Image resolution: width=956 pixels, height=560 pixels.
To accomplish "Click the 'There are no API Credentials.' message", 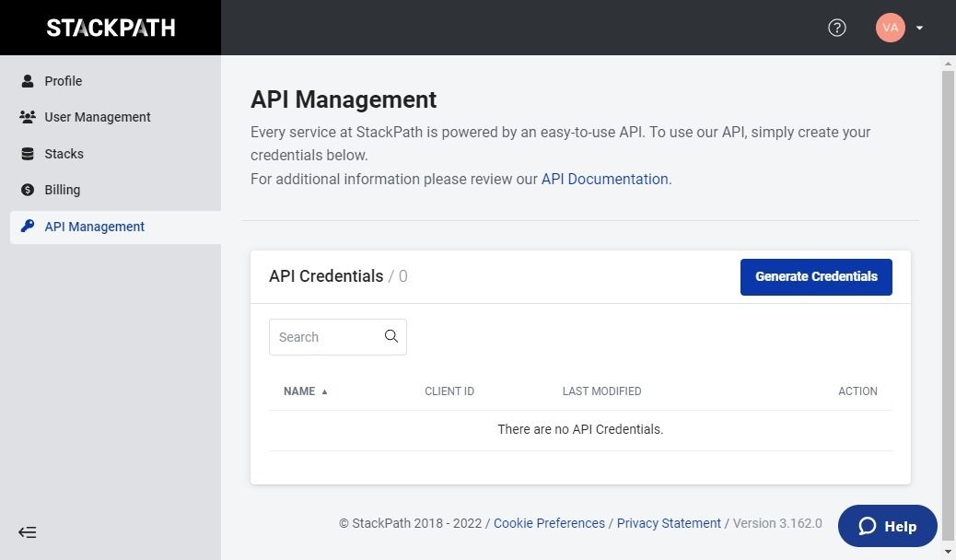I will click(580, 429).
